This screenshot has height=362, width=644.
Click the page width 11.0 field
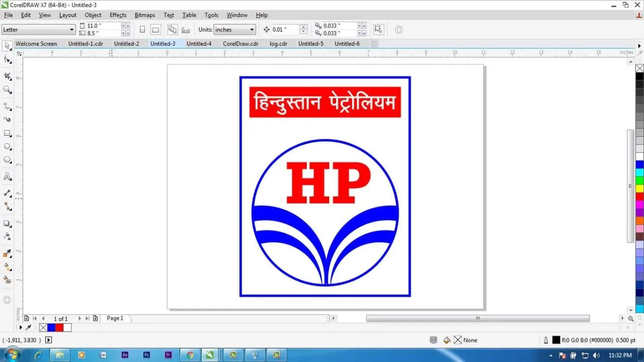coord(104,26)
